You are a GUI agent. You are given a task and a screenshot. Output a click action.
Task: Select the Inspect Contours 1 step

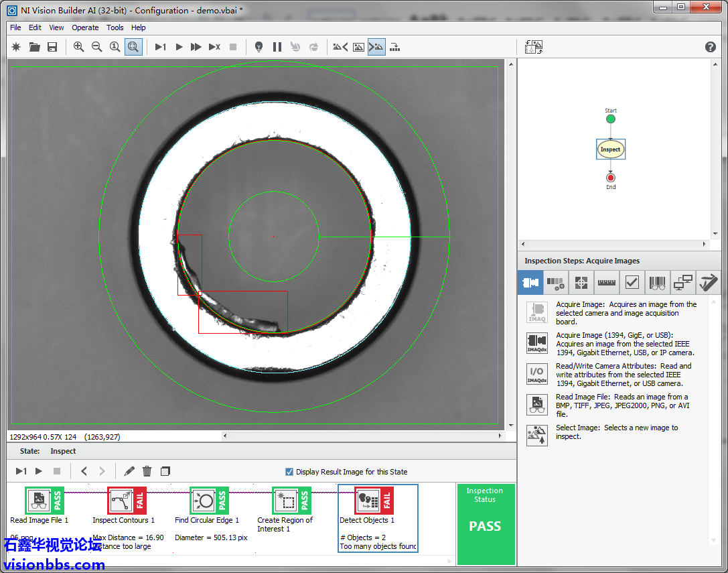[x=127, y=501]
